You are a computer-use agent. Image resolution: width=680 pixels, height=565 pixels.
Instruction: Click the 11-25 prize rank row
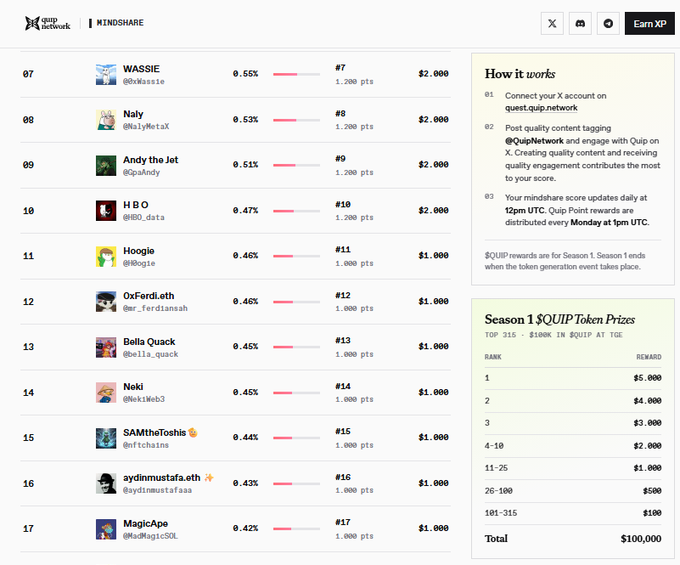573,468
